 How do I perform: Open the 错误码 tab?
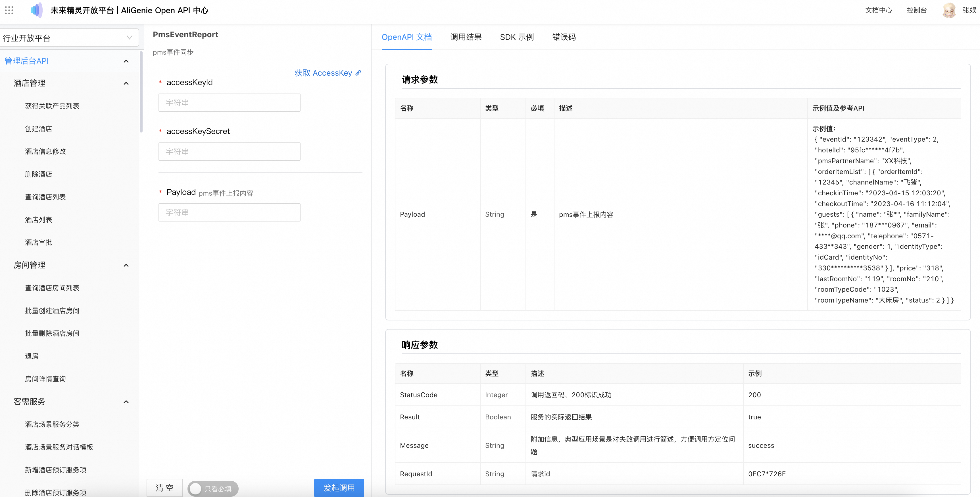[564, 37]
